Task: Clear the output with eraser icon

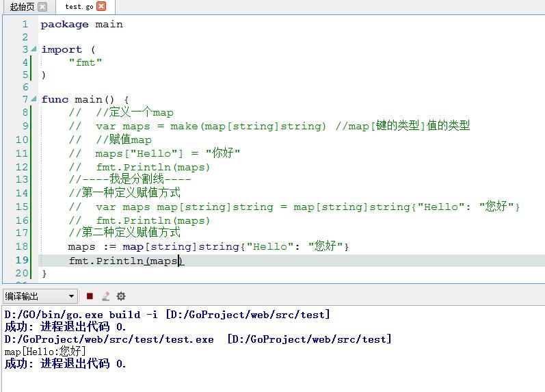Action: [x=106, y=296]
